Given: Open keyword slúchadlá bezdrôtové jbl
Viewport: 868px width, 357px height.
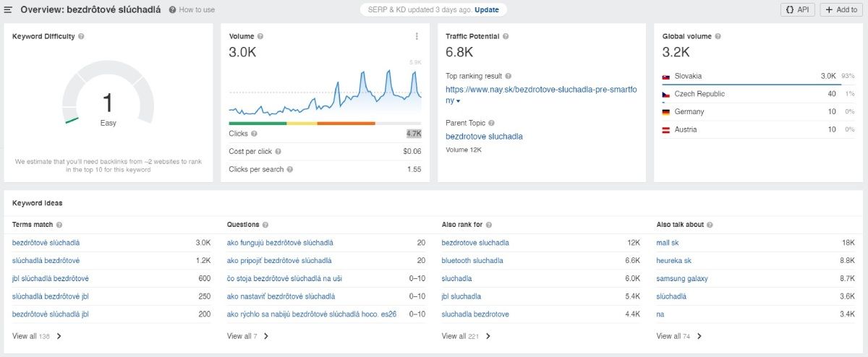Looking at the screenshot, I should tap(51, 296).
